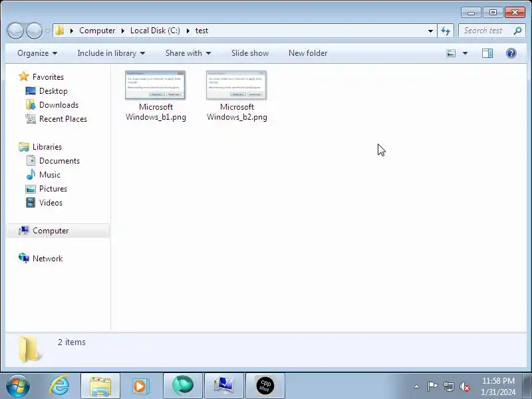Expand the arrow after Computer breadcrumb
532x399 pixels.
(123, 31)
